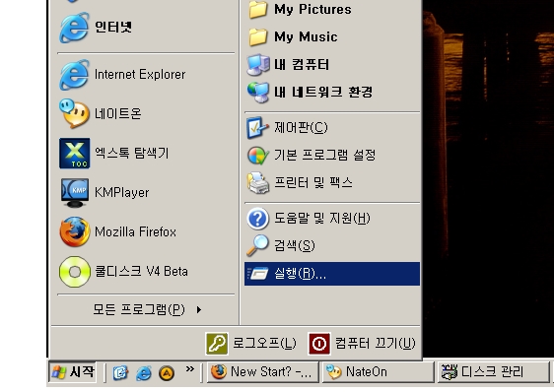Image resolution: width=554 pixels, height=392 pixels.
Task: Click the 네이트온 yellow smiley icon
Action: (x=74, y=113)
